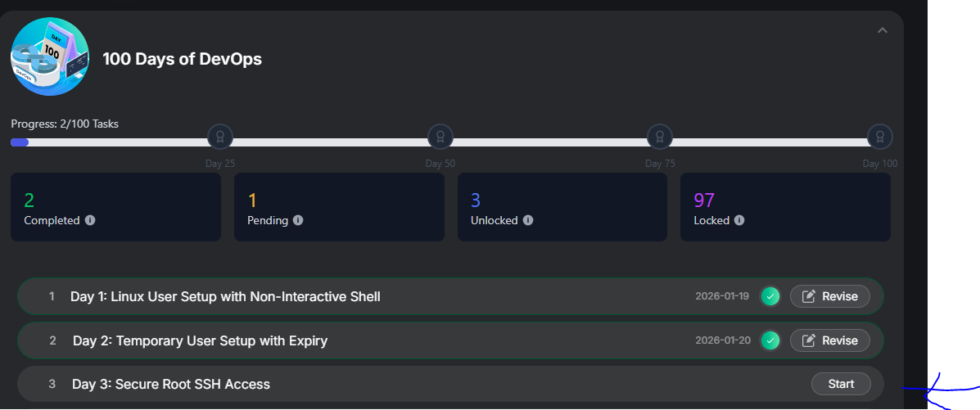980x410 pixels.
Task: Click the green checkmark for Day 1
Action: 770,296
